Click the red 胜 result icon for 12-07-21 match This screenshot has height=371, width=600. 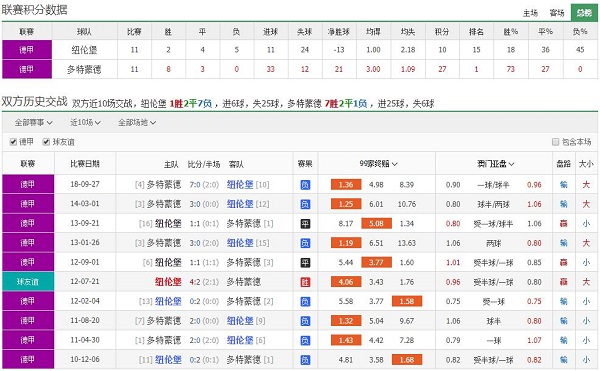click(x=305, y=282)
